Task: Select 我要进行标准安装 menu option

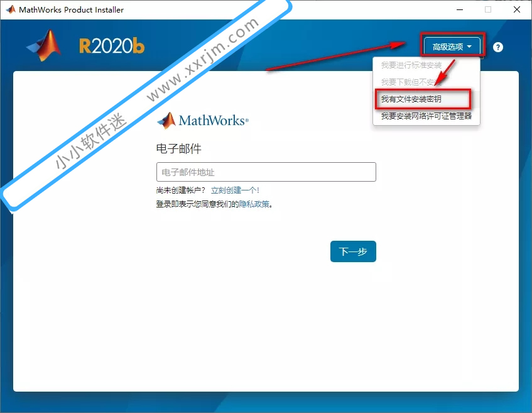Action: (411, 65)
